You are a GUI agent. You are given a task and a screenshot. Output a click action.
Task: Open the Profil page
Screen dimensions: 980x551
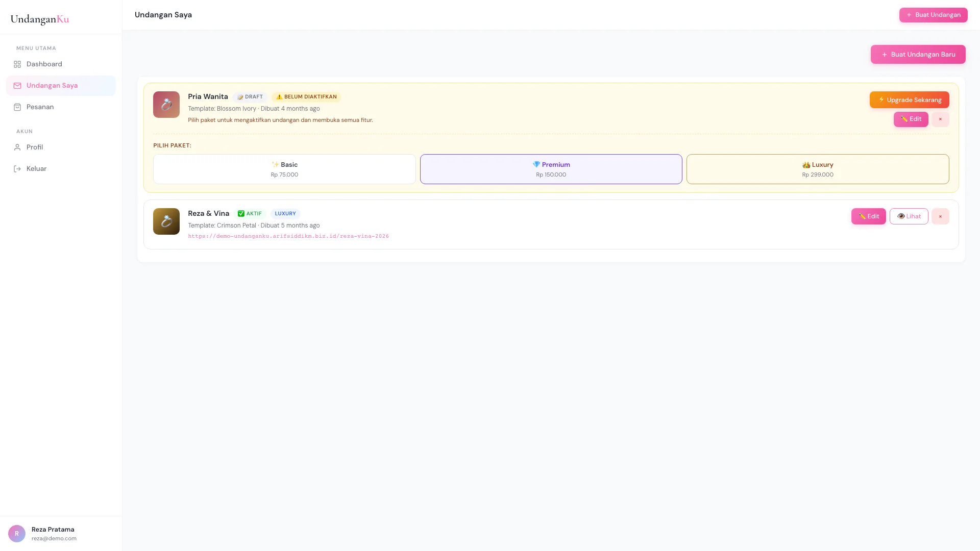pyautogui.click(x=61, y=147)
